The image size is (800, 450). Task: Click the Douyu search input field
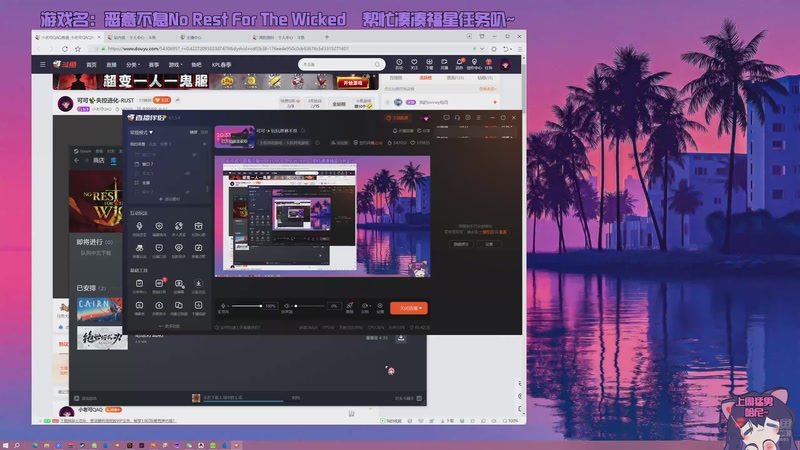338,64
